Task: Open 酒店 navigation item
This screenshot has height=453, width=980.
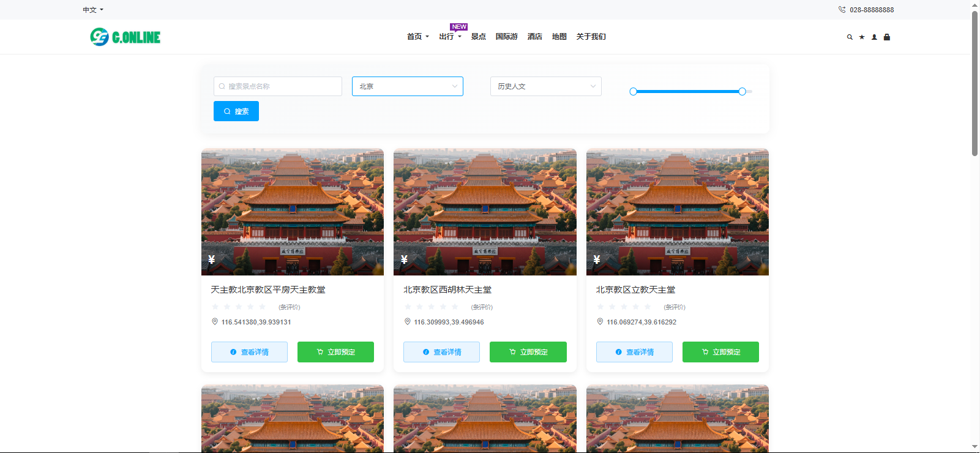Action: pos(535,37)
